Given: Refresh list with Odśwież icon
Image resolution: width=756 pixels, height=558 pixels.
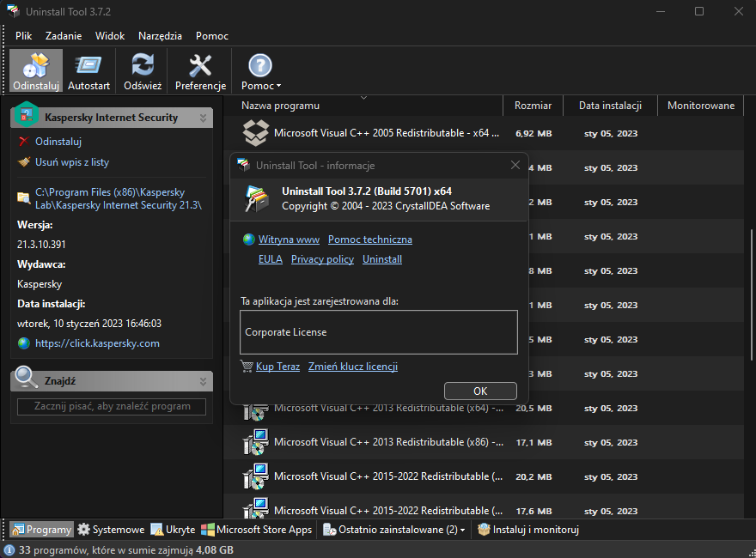Looking at the screenshot, I should pos(143,64).
